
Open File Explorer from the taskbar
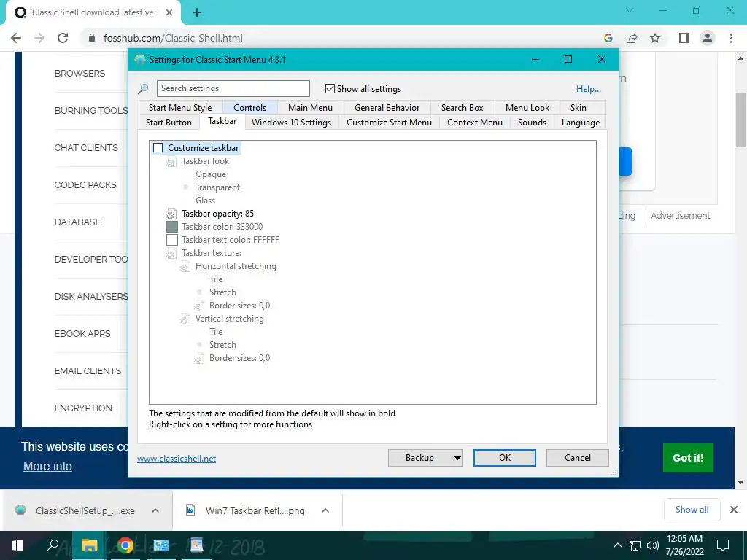89,545
